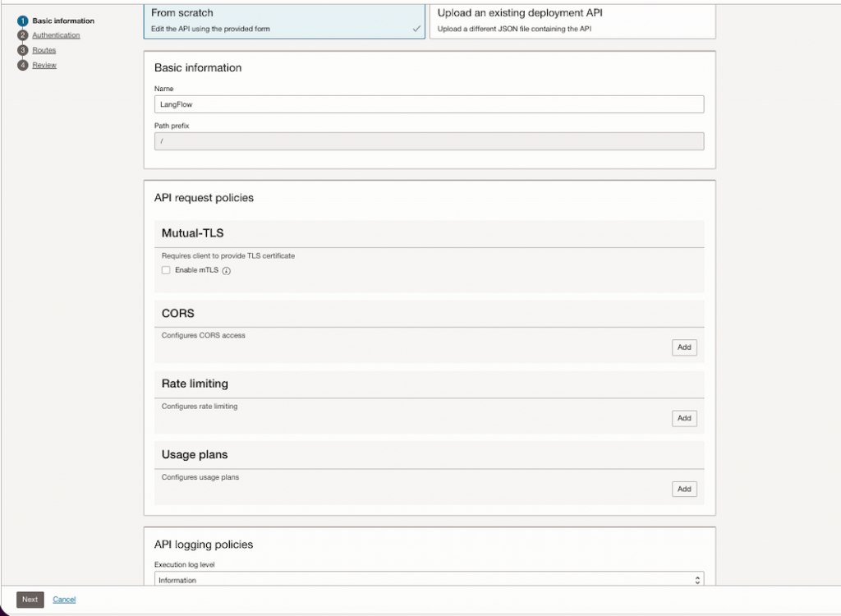Click the step 2 circle icon

(x=23, y=35)
